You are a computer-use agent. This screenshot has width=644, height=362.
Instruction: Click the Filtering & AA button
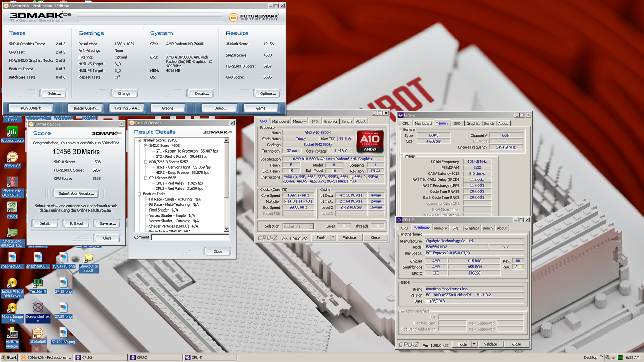tap(127, 108)
